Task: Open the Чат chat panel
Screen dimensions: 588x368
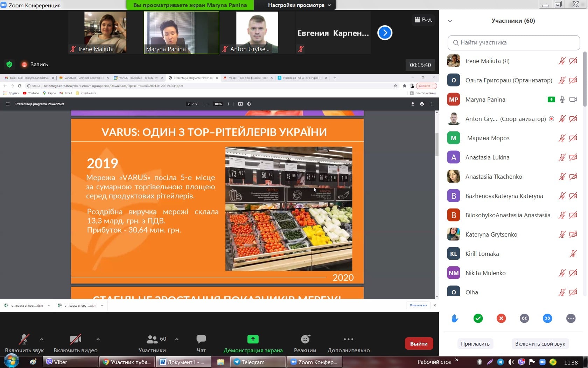Action: (x=201, y=343)
